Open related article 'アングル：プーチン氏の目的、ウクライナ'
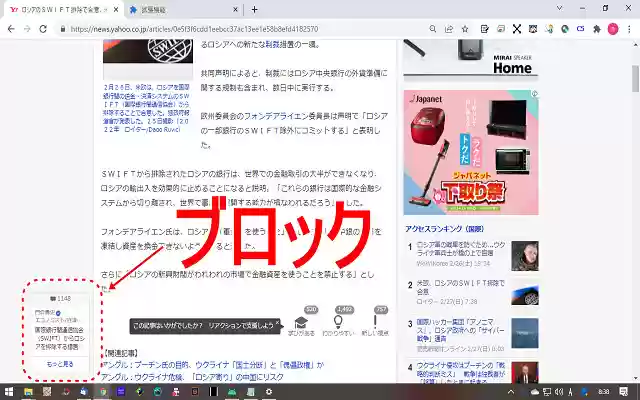 212,365
